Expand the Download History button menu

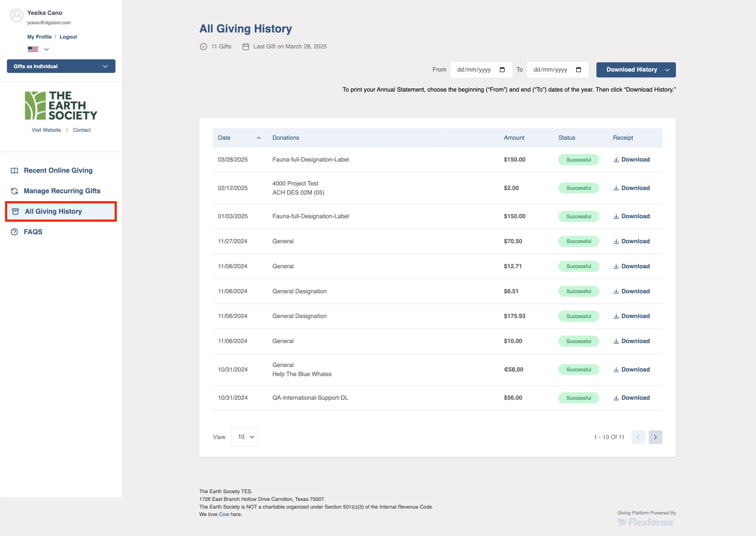tap(667, 70)
